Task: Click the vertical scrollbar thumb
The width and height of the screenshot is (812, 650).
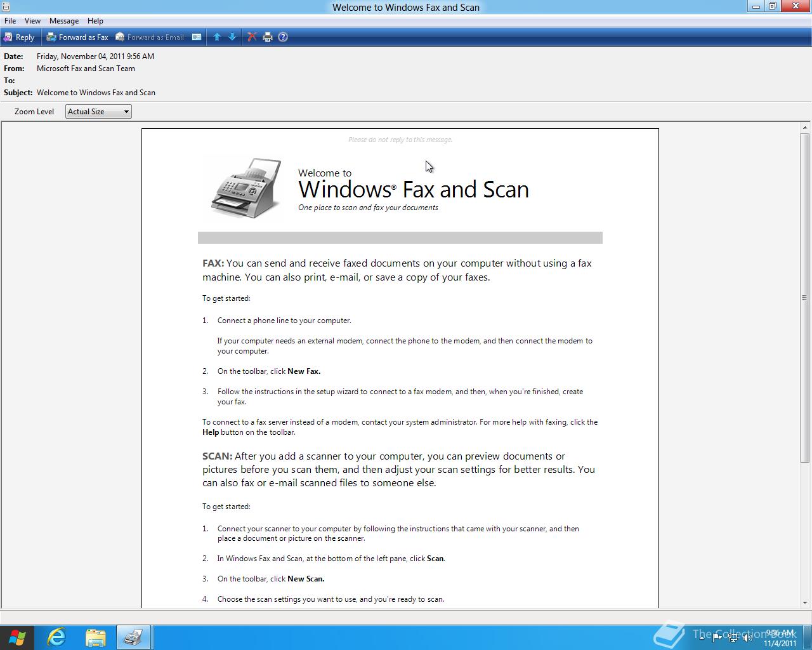Action: (x=805, y=297)
